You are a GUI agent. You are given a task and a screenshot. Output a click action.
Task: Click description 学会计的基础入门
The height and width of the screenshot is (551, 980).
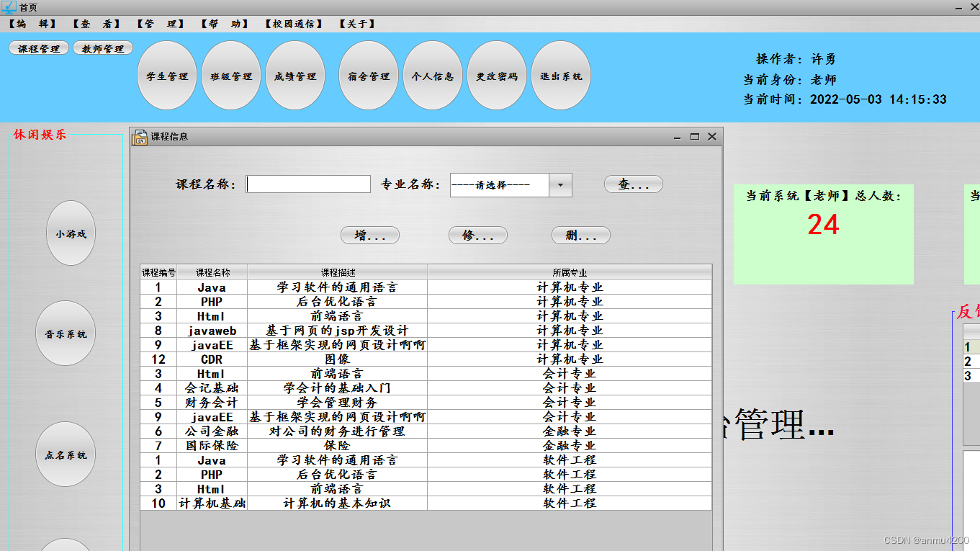coord(337,388)
